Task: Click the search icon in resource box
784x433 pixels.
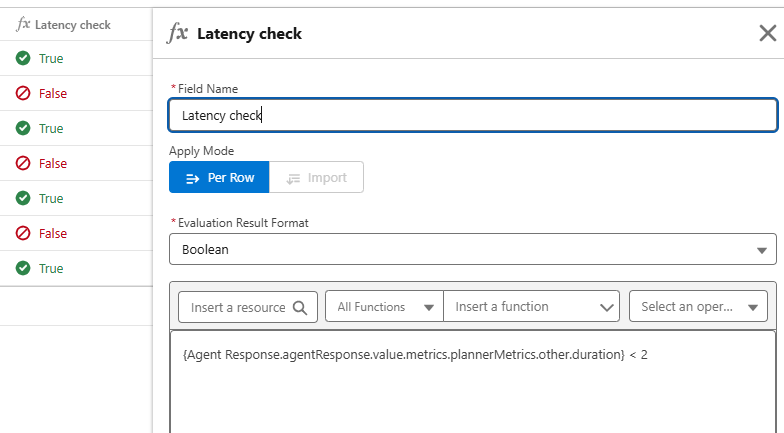Action: pos(300,307)
